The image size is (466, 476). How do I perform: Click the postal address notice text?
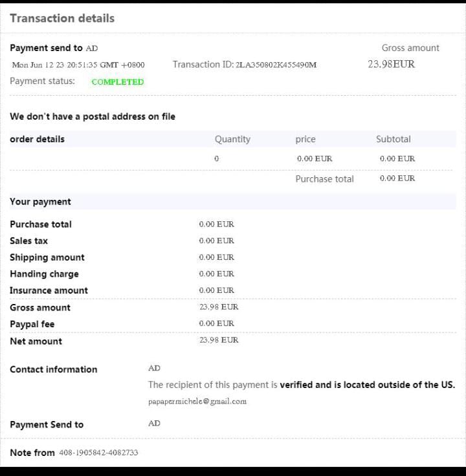tap(92, 116)
